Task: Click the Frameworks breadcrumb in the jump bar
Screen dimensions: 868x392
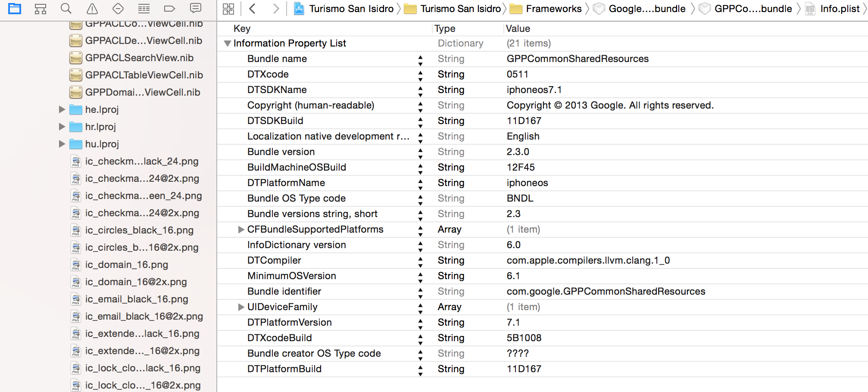Action: [x=553, y=9]
